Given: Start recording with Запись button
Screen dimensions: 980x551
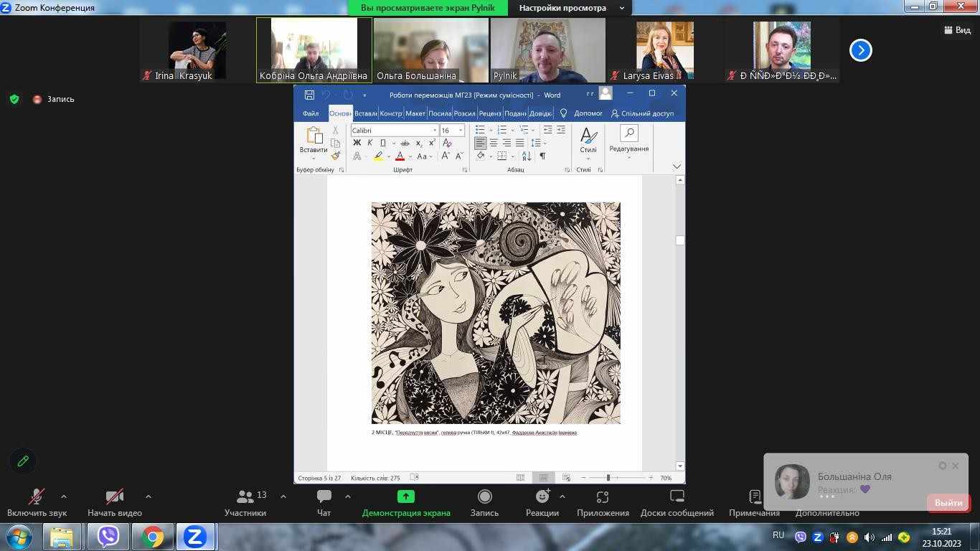Looking at the screenshot, I should (484, 503).
